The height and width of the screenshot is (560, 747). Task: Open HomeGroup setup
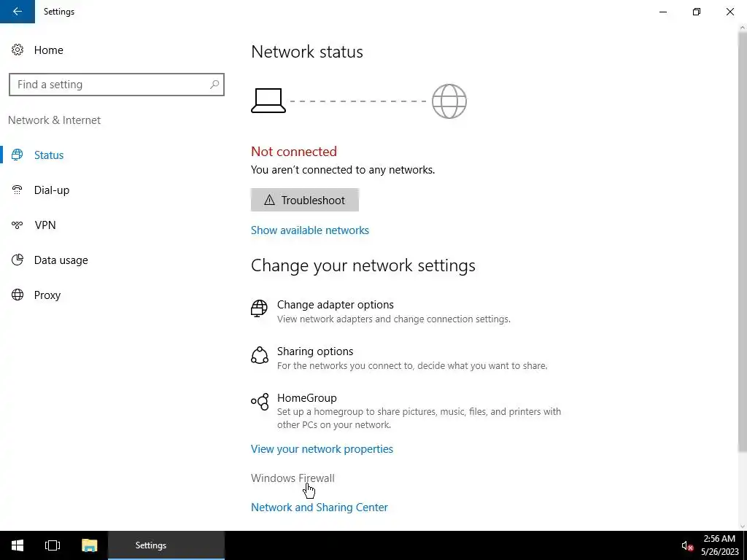406,411
